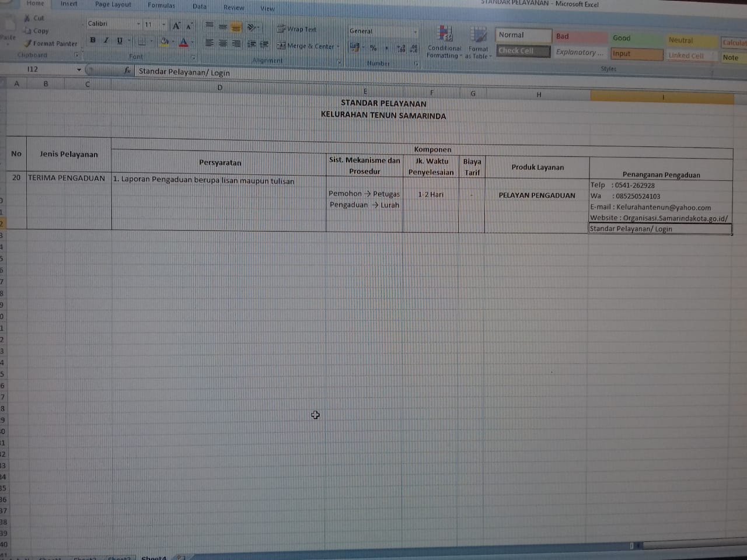
Task: Switch to the Review tab
Action: (x=234, y=8)
